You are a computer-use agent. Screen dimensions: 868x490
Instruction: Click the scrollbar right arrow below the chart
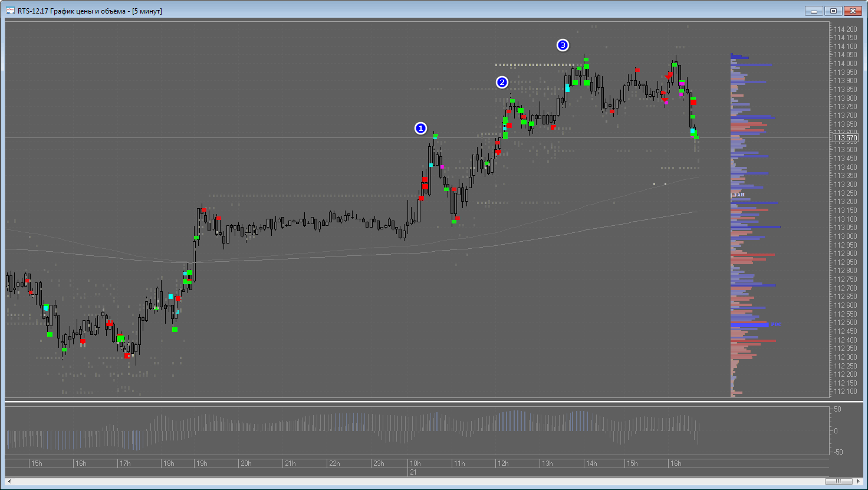tap(859, 482)
